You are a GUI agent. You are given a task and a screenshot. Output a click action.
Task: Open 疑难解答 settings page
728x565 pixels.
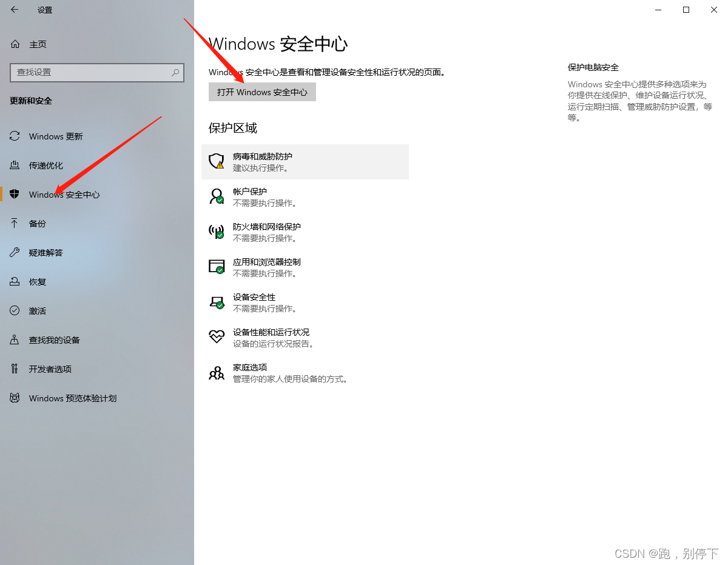97,253
